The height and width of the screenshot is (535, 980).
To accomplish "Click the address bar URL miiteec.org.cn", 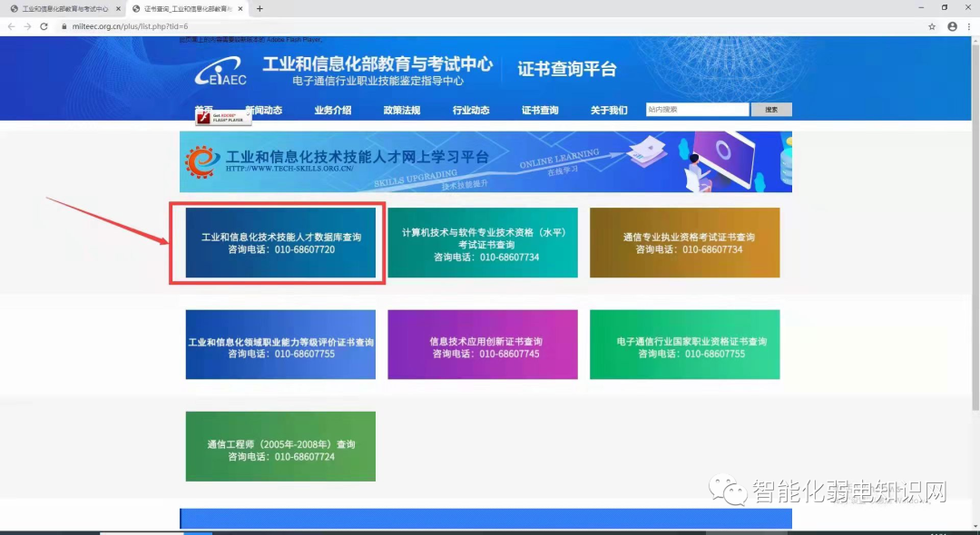I will tap(130, 26).
